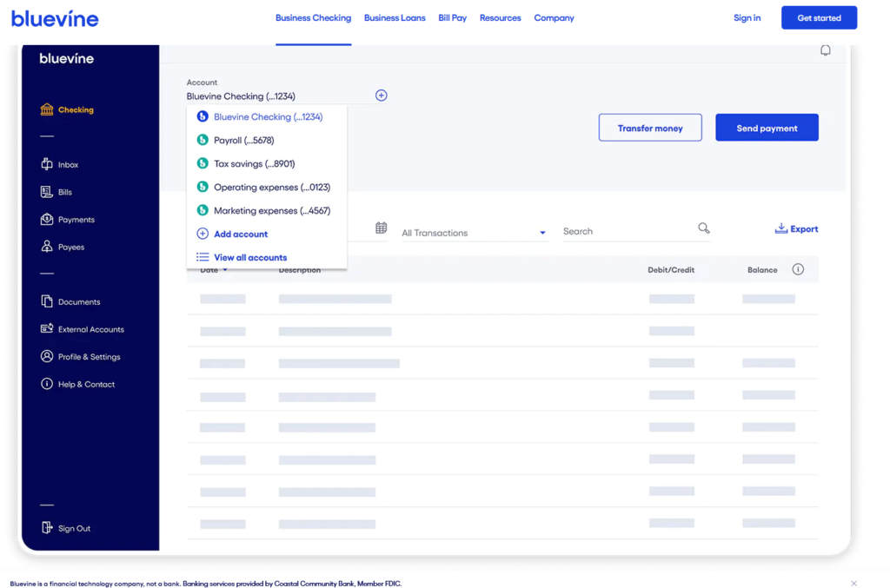The image size is (890, 588).
Task: Click the Get started button
Action: 819,17
